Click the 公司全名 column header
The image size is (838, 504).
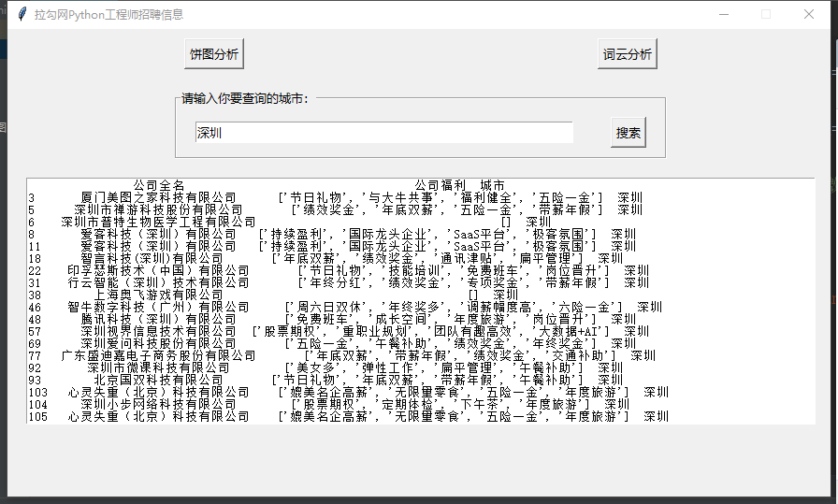click(x=159, y=185)
